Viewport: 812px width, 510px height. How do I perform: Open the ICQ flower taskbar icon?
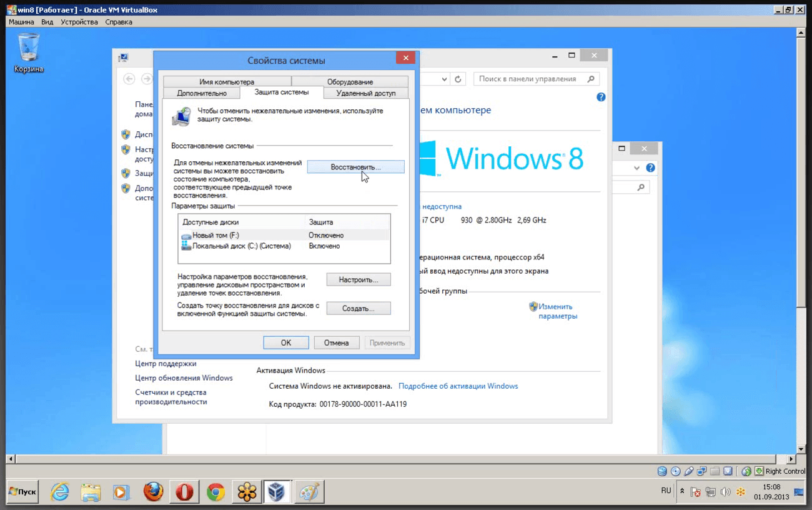click(x=247, y=492)
